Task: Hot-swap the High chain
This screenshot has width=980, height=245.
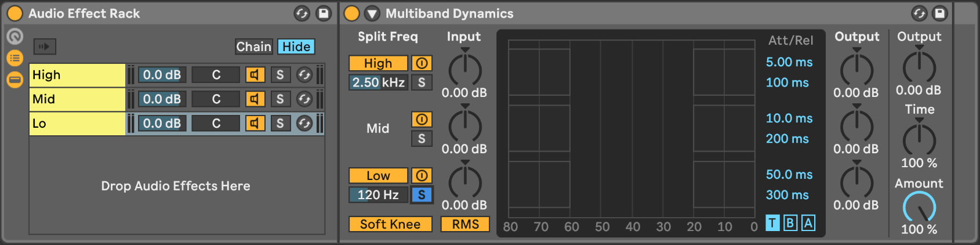Action: pos(304,75)
